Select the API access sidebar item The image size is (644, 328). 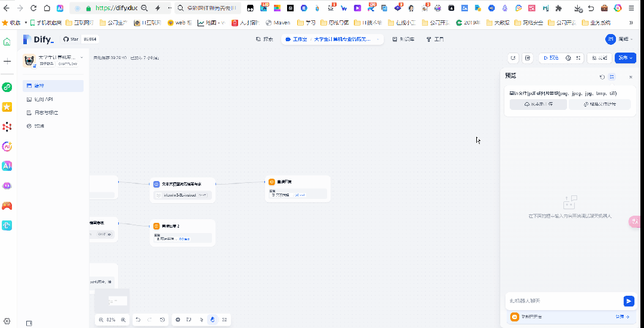coord(44,99)
